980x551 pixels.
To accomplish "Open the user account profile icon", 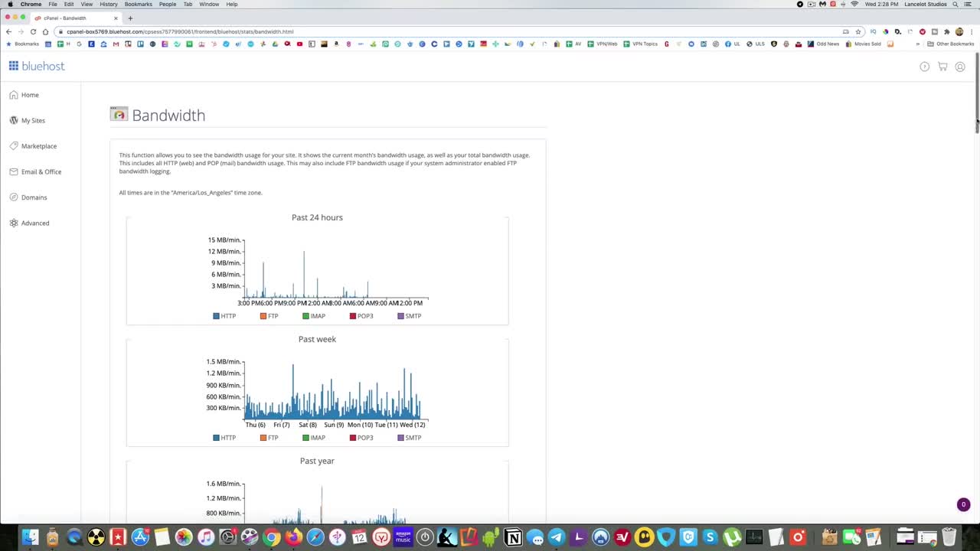I will point(960,67).
